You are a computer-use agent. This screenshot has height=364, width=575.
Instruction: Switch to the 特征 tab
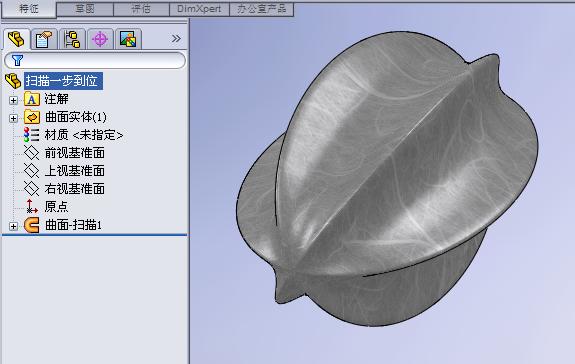29,9
